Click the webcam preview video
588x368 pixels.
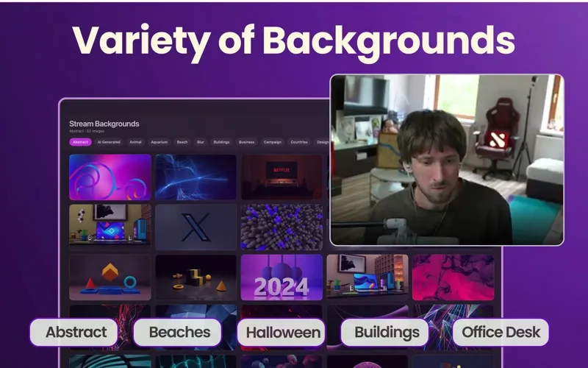(447, 160)
